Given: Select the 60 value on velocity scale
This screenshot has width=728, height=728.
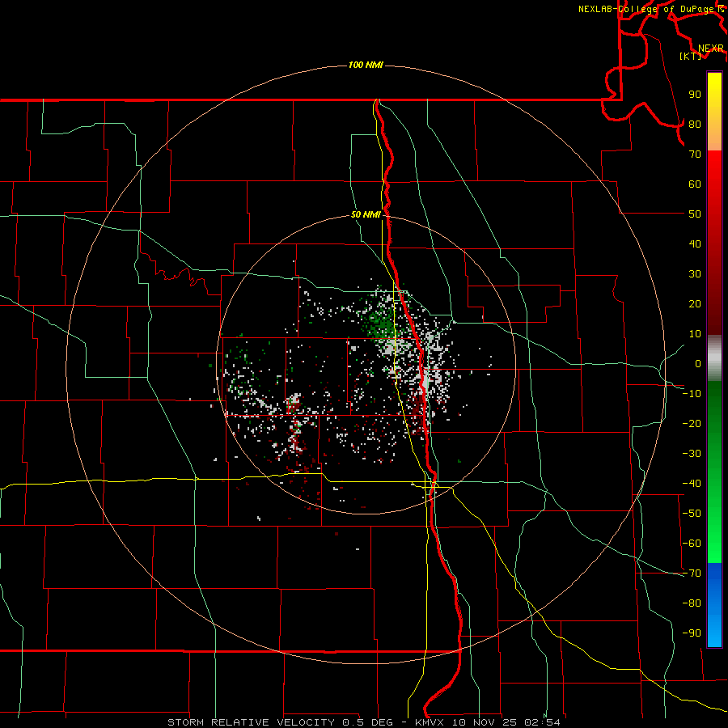Looking at the screenshot, I should [695, 184].
